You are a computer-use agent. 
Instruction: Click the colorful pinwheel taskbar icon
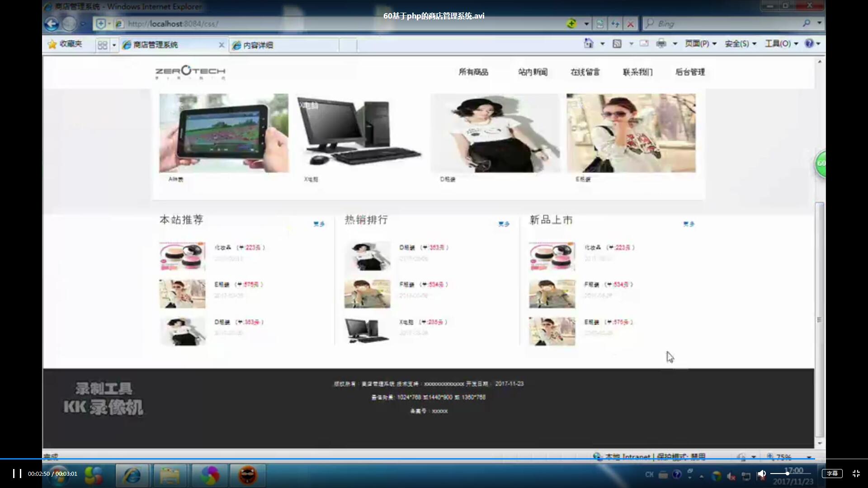coord(210,475)
